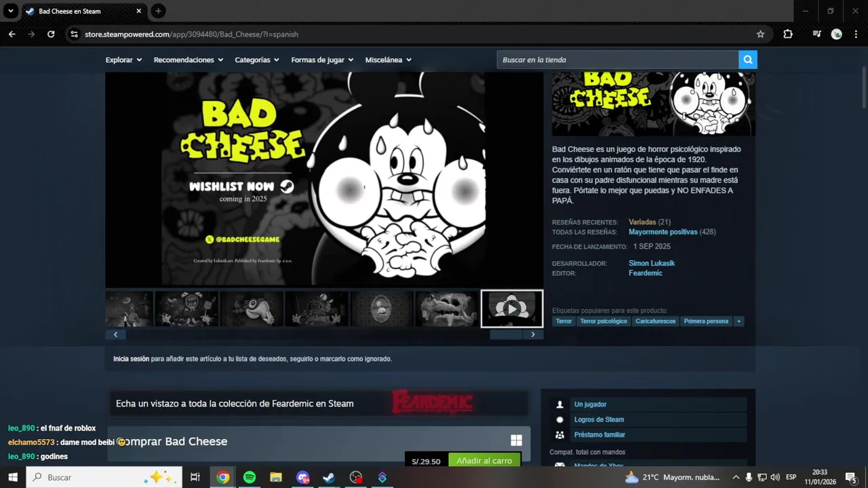
Task: Open Windows Start menu
Action: (13, 477)
